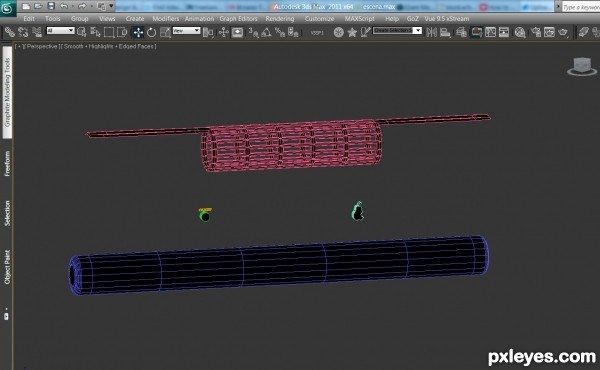Choose Rectangular Selection Region tool
Screen dimensions: 600x370
[x=109, y=33]
